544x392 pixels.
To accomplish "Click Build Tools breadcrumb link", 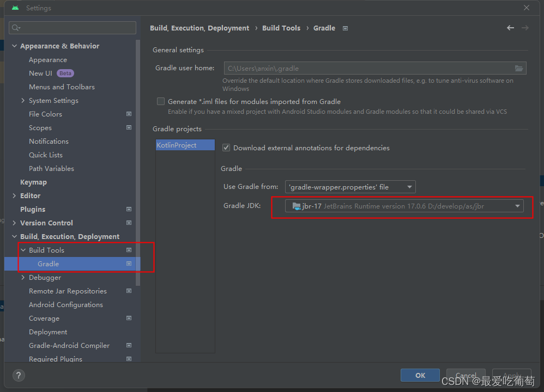I will click(x=281, y=28).
